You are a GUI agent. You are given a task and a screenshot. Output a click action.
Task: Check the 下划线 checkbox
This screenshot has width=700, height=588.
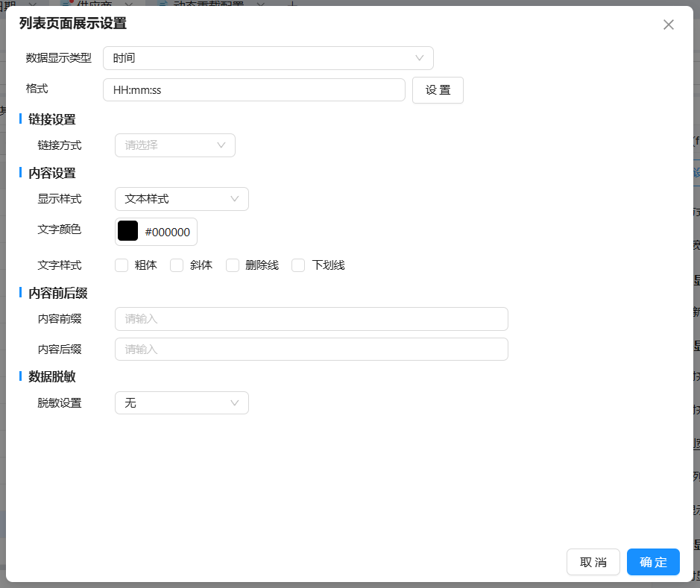pos(298,265)
